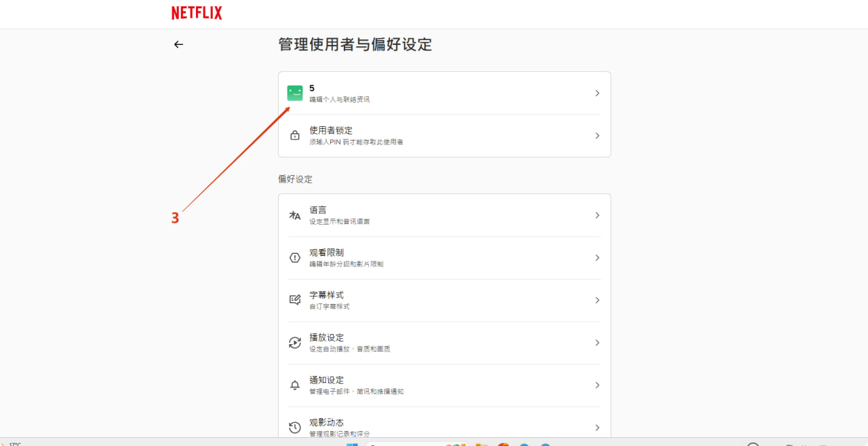Click the green smiley profile avatar
868x446 pixels.
tap(295, 93)
